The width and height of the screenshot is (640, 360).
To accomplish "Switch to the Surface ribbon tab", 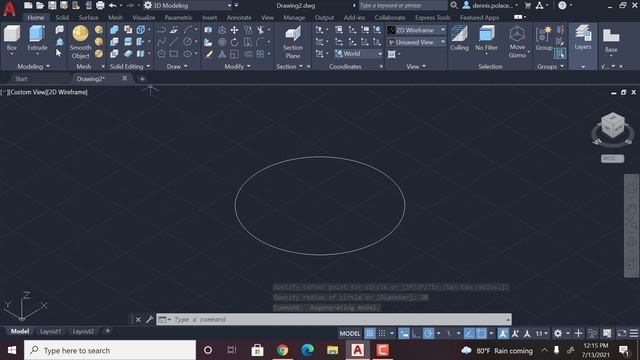I will (88, 18).
